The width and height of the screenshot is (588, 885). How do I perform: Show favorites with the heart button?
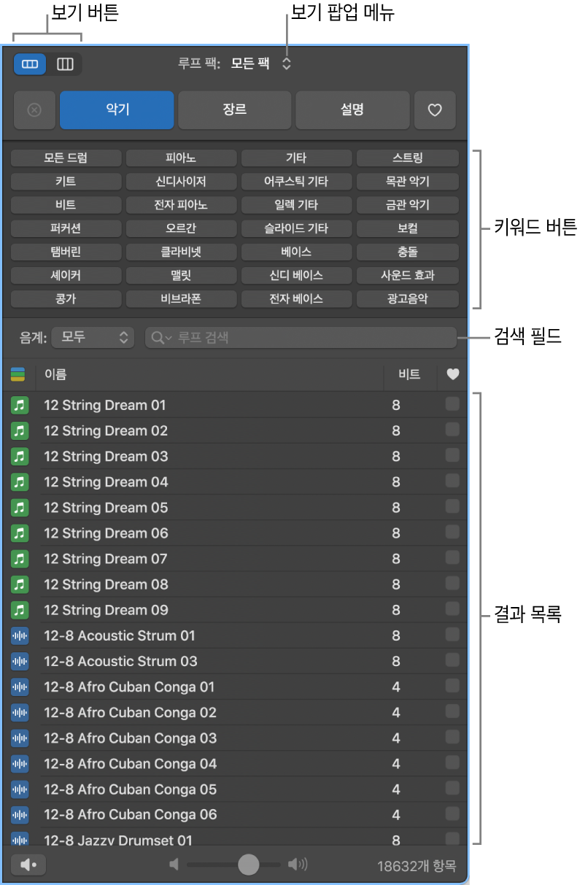click(435, 110)
